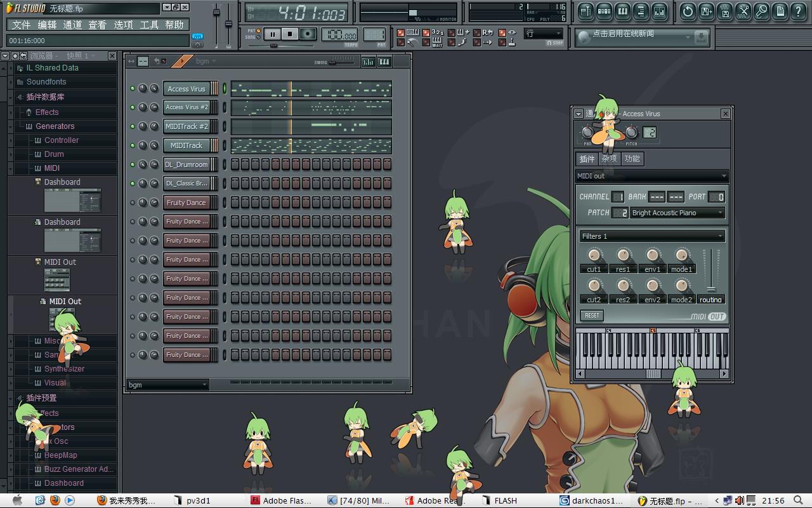
Task: Click the save new version icon
Action: (707, 11)
